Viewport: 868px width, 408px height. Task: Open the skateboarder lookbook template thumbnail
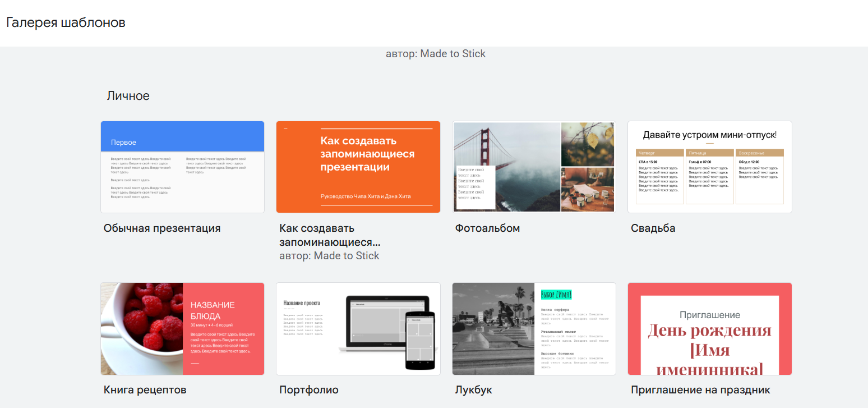coord(534,329)
